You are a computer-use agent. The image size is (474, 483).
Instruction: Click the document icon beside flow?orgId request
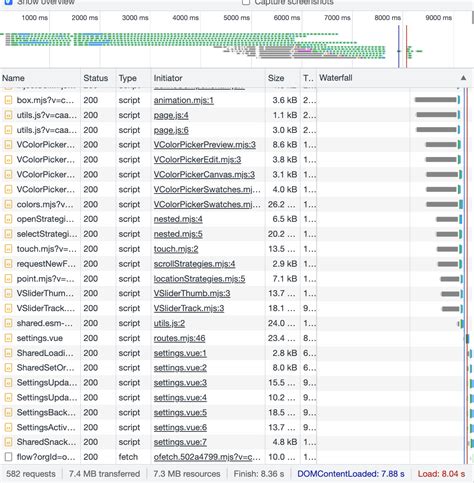8,457
